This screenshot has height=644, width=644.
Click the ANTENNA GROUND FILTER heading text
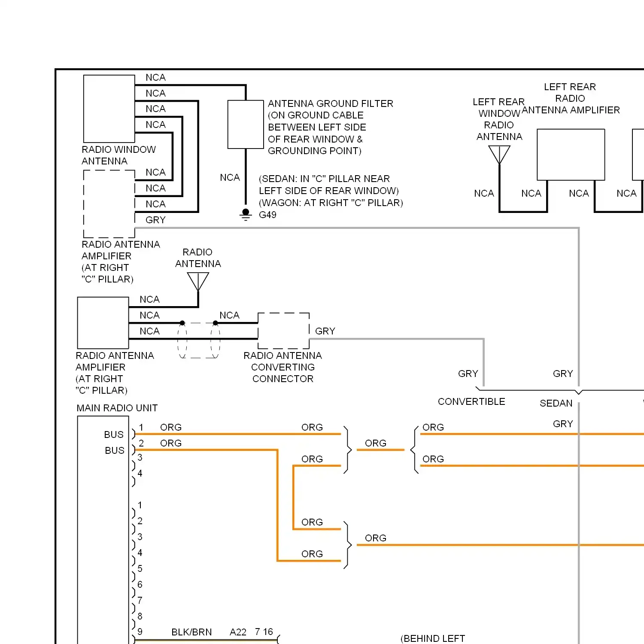(331, 103)
